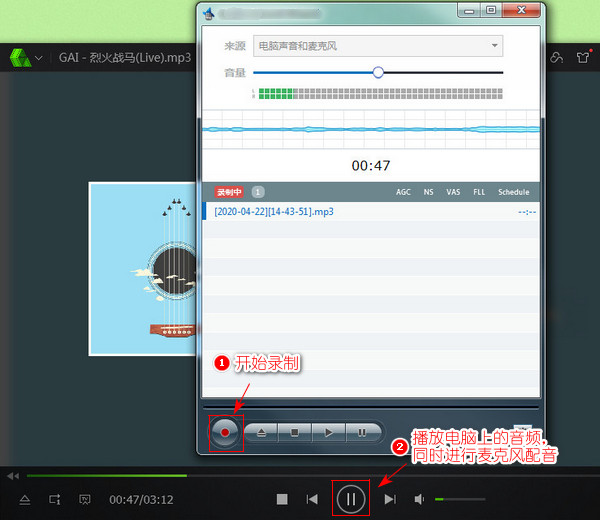Mute the music player speaker icon
600x520 pixels.
[420, 499]
